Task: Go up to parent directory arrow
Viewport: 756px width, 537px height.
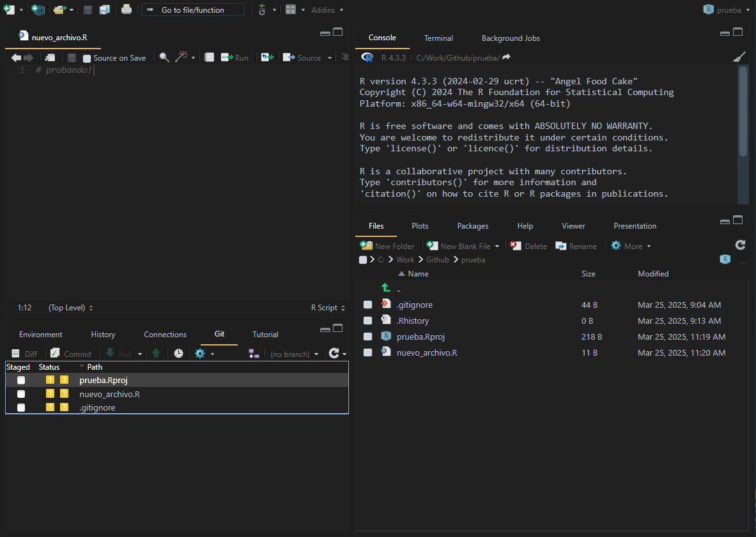Action: tap(386, 288)
